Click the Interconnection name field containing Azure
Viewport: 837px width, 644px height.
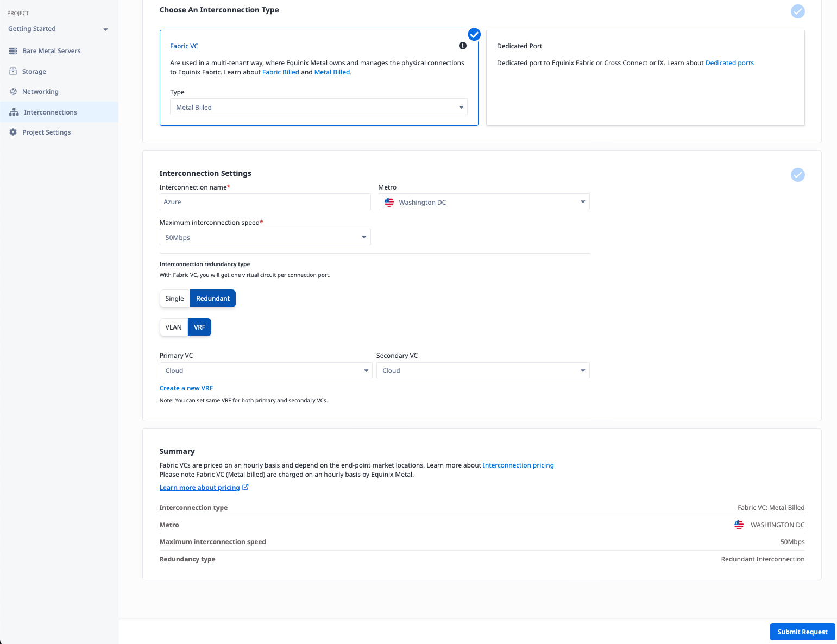click(x=265, y=201)
